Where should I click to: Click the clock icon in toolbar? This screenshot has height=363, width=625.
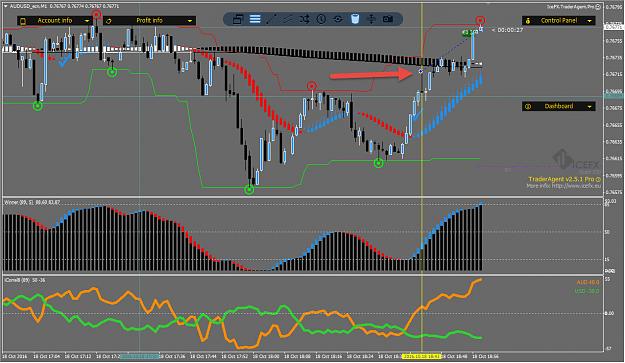[321, 19]
